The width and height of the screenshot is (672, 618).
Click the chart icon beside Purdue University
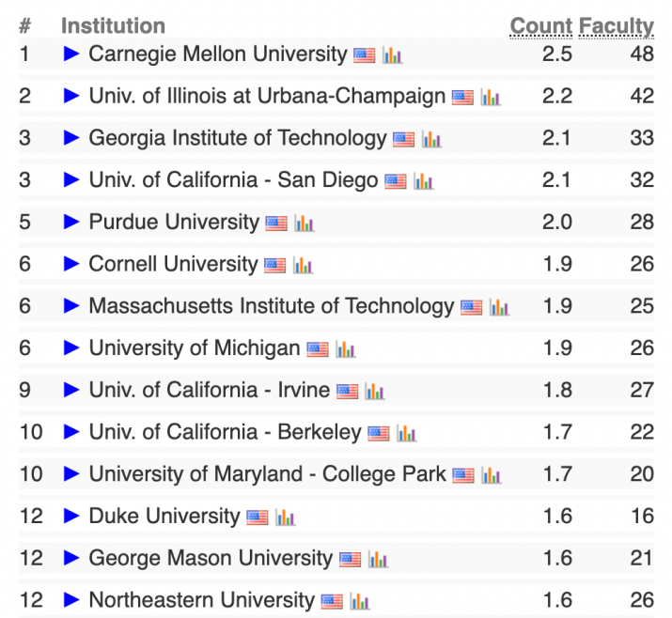click(x=305, y=224)
